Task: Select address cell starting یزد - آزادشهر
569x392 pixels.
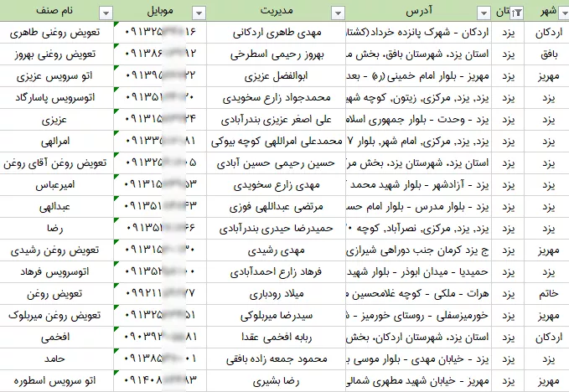Action: [418, 185]
